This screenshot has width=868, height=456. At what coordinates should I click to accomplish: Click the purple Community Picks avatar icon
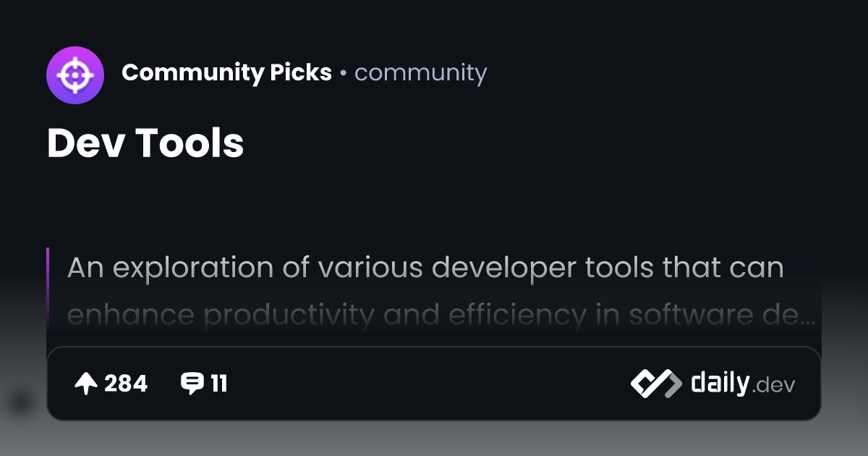click(75, 75)
